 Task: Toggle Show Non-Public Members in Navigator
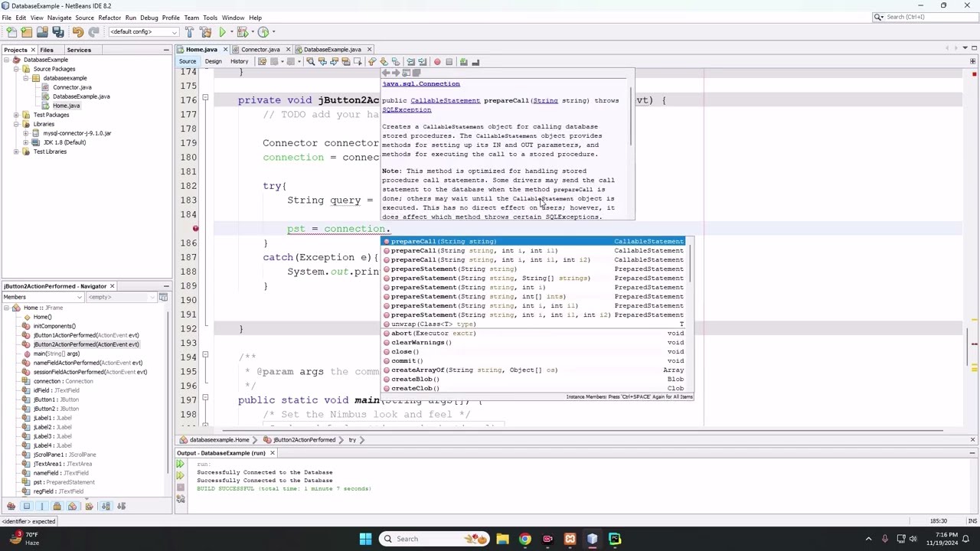coord(57,506)
